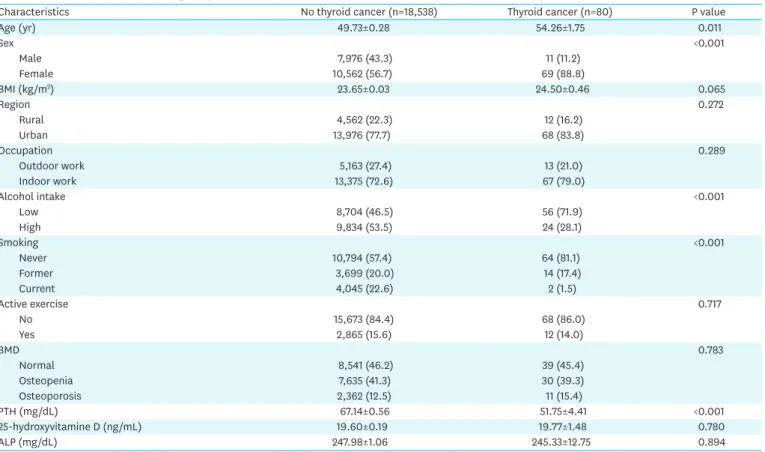Viewport: 765px width, 452px height.
Task: Select the cell 69 (88.8)
Action: [563, 74]
